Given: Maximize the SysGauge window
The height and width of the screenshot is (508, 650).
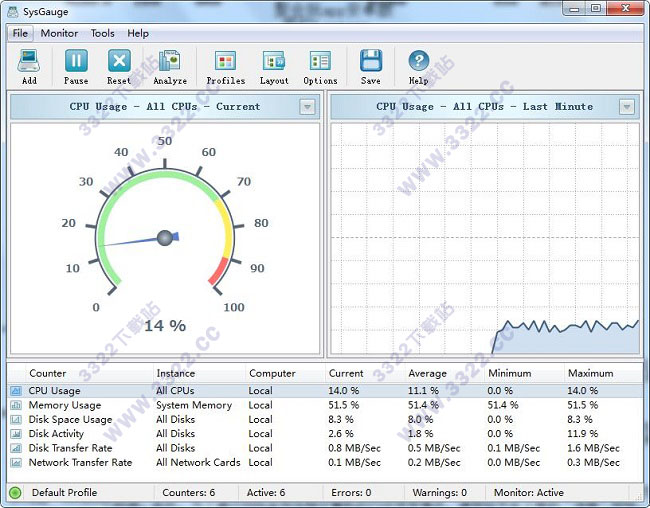Looking at the screenshot, I should (596, 9).
